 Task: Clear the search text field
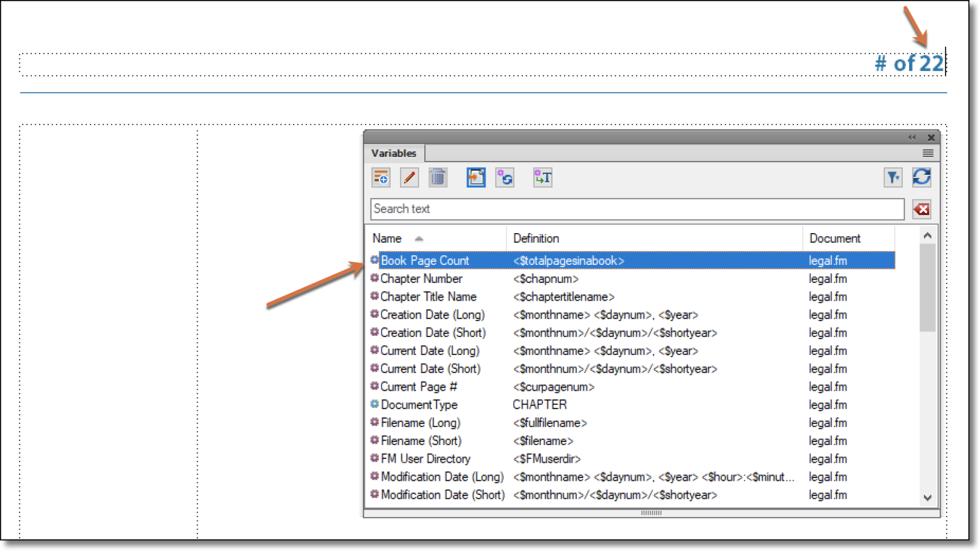point(922,209)
